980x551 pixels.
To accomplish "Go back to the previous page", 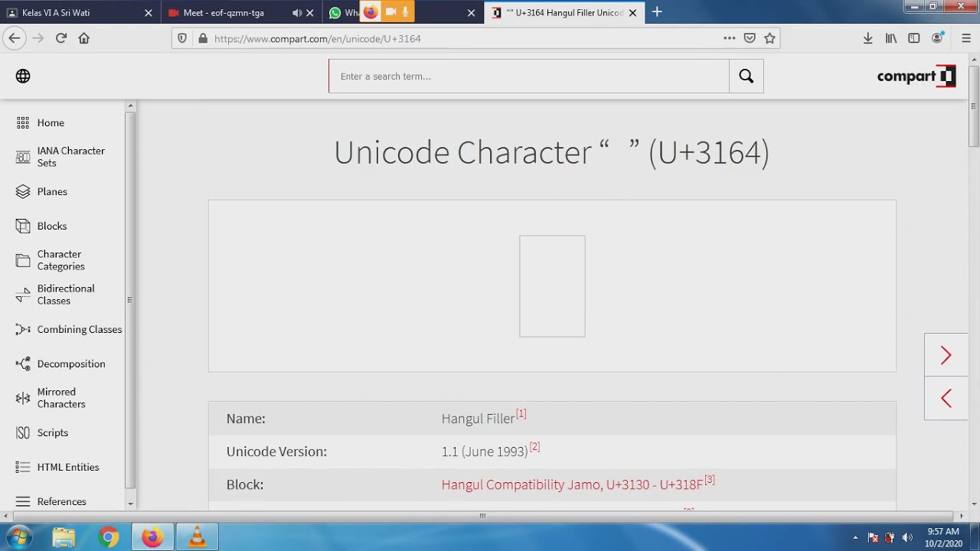I will pyautogui.click(x=15, y=38).
